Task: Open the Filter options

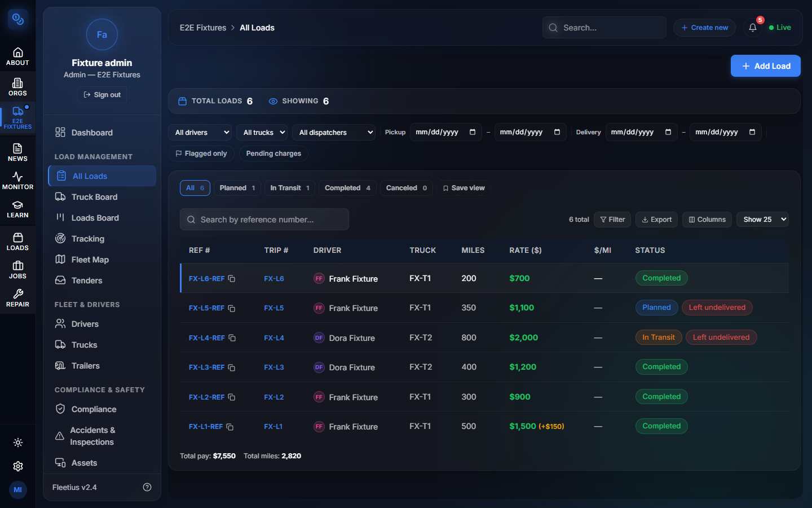Action: point(612,220)
